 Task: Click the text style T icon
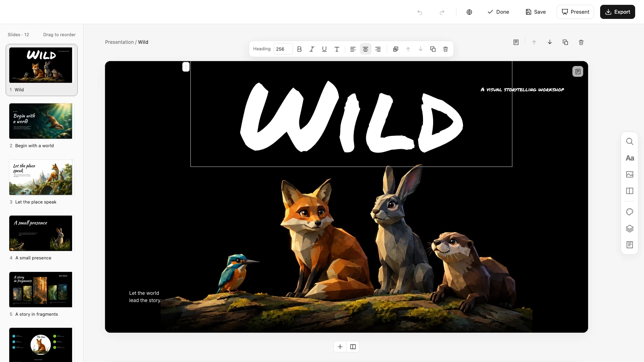click(x=337, y=49)
